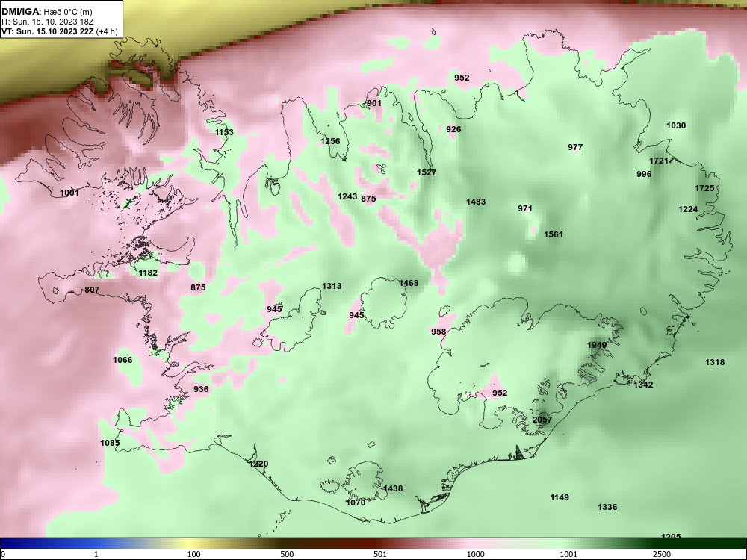Viewport: 747px width, 560px height.
Task: Click the map value 1070
Action: pyautogui.click(x=356, y=503)
